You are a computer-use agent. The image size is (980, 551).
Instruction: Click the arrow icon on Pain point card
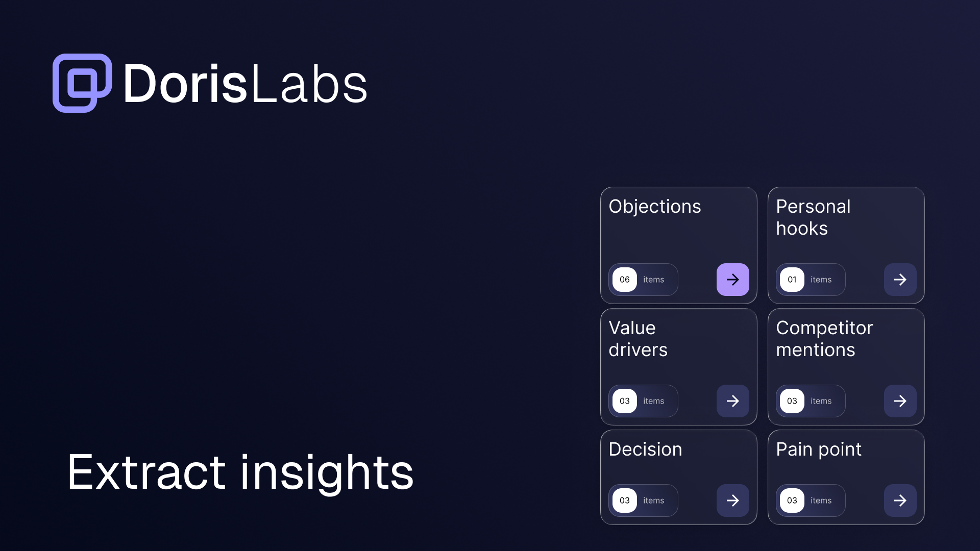(900, 500)
